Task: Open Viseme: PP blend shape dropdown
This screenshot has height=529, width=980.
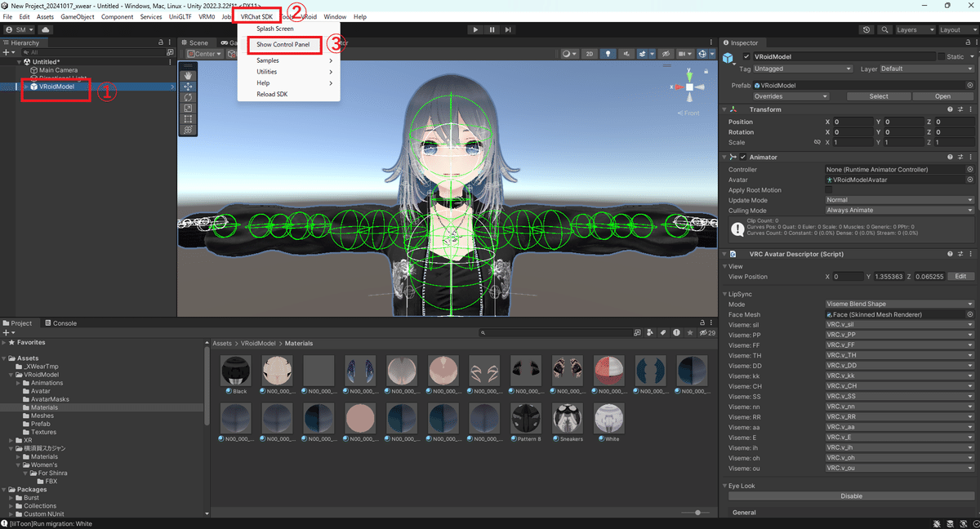Action: (899, 335)
